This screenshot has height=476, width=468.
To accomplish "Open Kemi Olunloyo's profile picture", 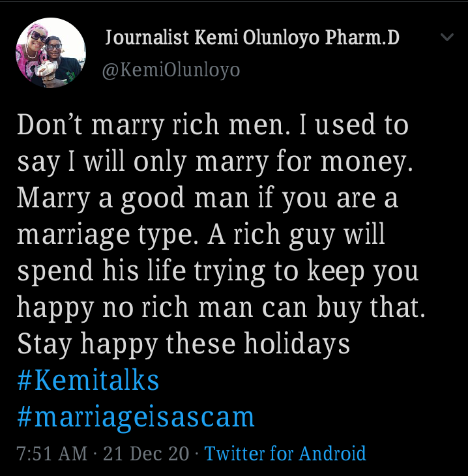I will coord(51,53).
